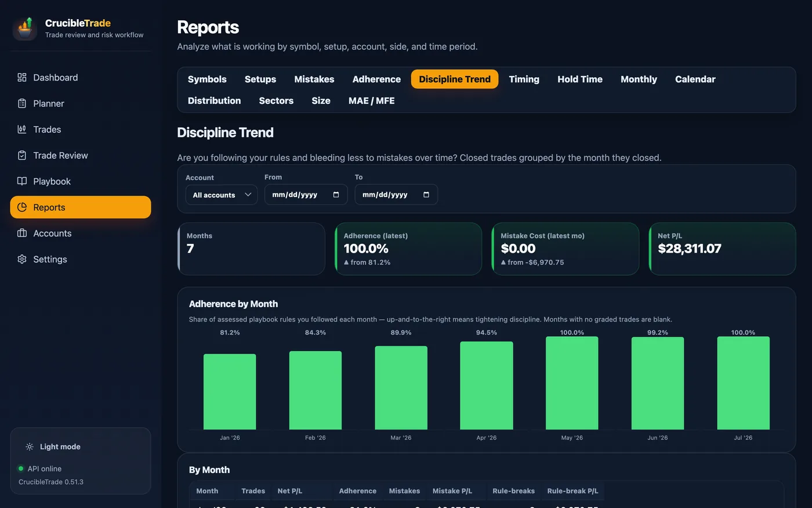The width and height of the screenshot is (812, 508).
Task: Click the Trade Review checklist icon
Action: coord(22,156)
